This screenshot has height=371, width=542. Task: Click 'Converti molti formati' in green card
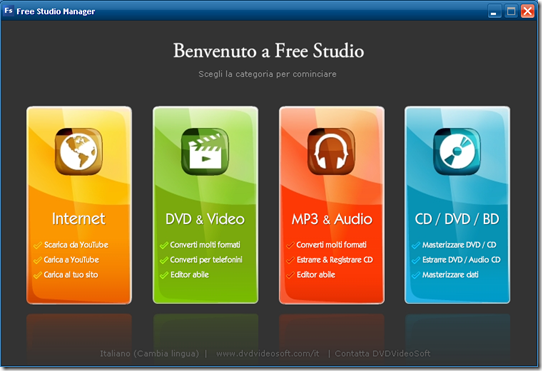[x=205, y=245]
